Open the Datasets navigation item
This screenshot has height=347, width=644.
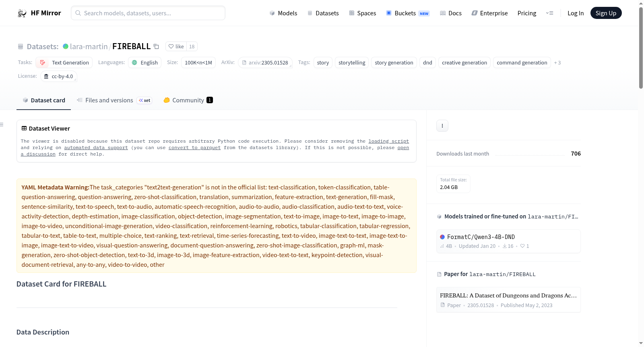click(323, 13)
